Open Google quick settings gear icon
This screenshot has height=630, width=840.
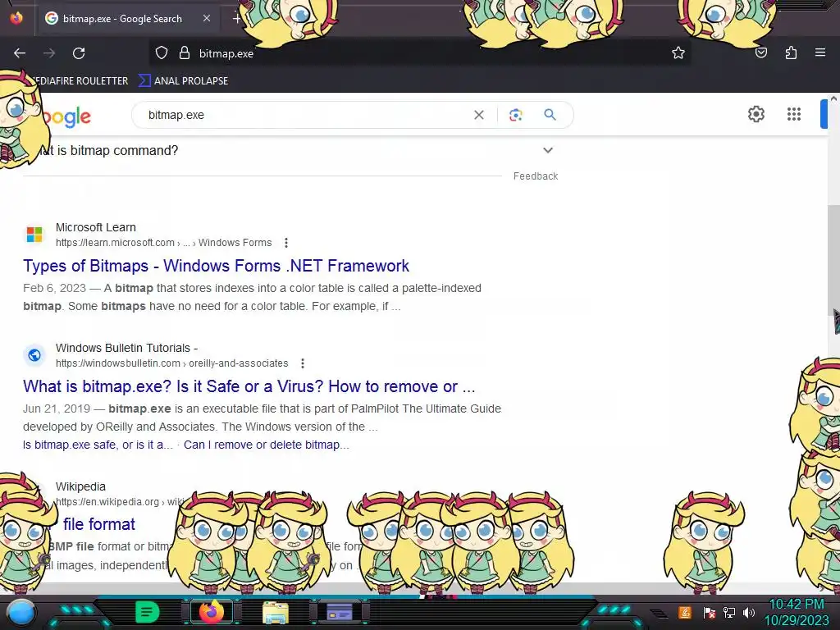tap(756, 114)
